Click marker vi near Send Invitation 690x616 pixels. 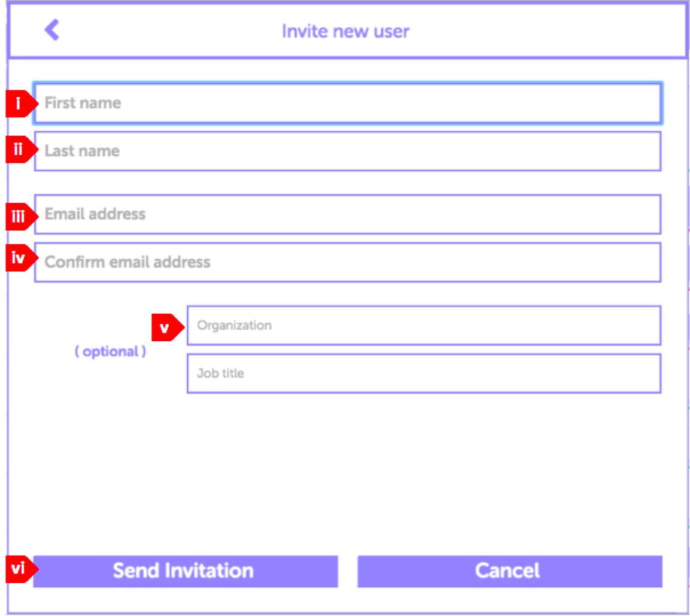coord(17,571)
